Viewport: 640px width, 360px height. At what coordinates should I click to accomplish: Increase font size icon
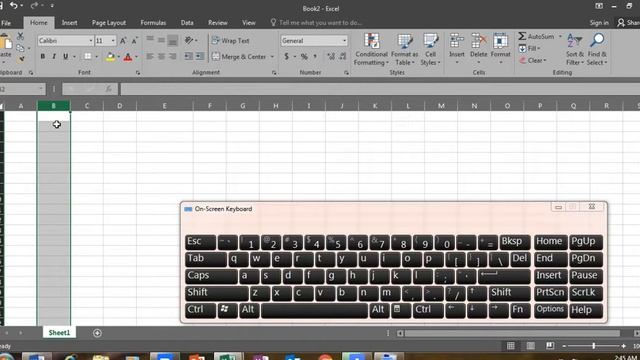pos(123,40)
